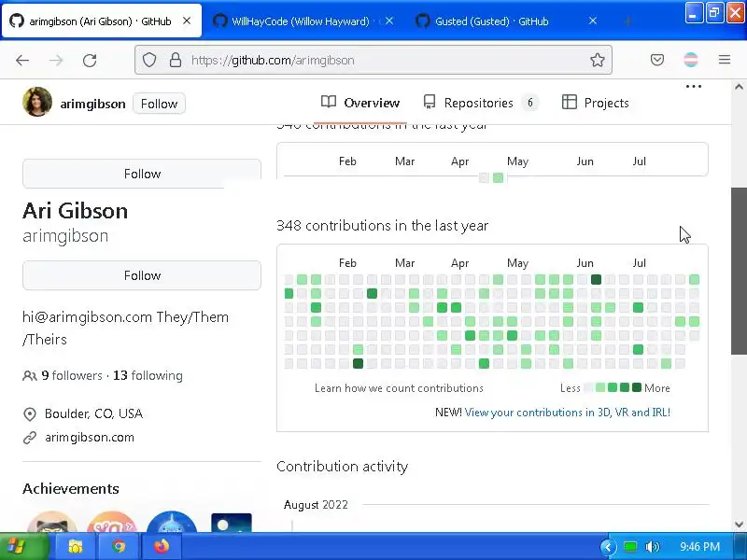
Task: Click the green network tray icon
Action: coord(630,547)
